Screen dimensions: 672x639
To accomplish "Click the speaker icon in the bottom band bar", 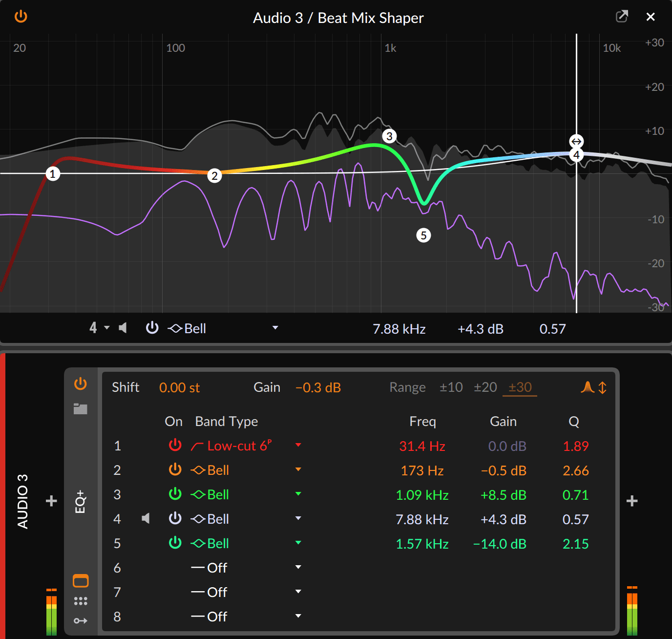I will [x=123, y=328].
